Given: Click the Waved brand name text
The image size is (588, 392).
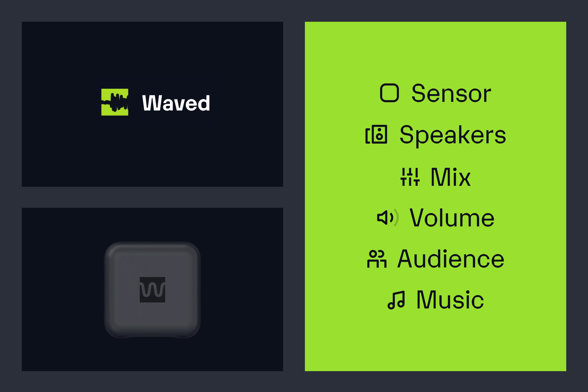Looking at the screenshot, I should pos(176,103).
